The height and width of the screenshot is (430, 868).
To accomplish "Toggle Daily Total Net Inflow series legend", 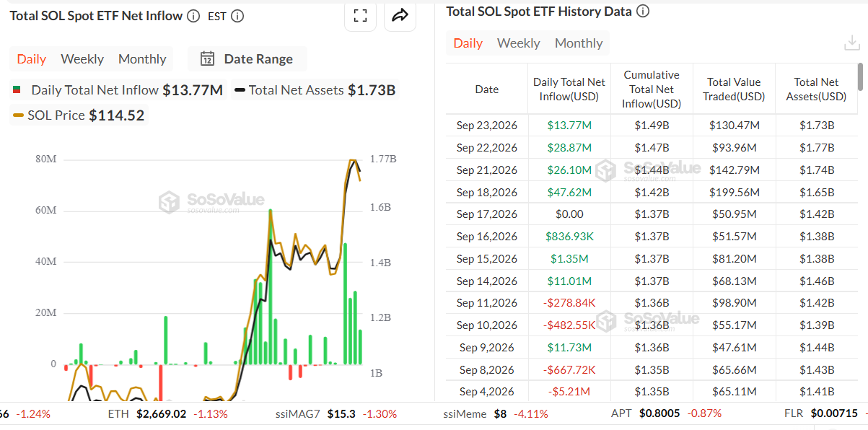I will [118, 90].
